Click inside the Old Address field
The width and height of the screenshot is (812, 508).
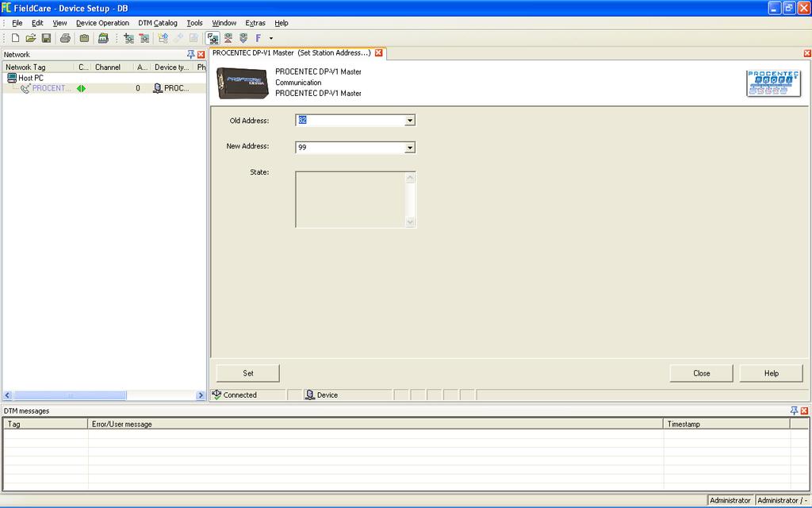click(x=350, y=121)
